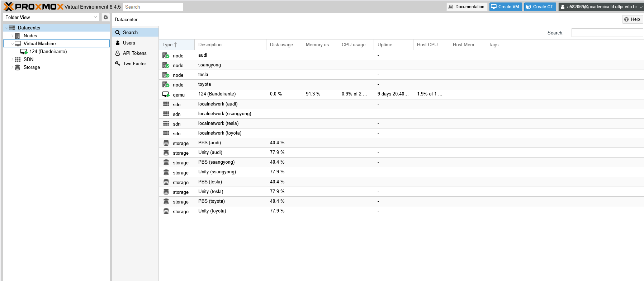The image size is (644, 281).
Task: Collapse the Virtual Machine tree folder
Action: coord(12,44)
